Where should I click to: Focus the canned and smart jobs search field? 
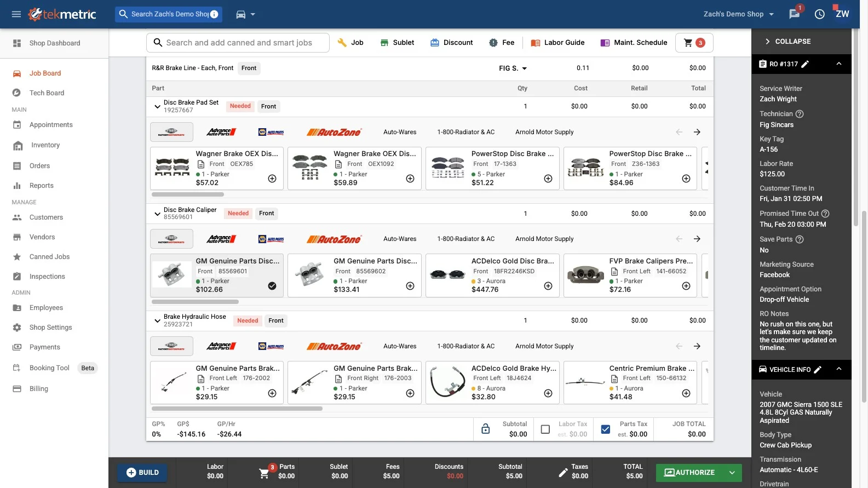pos(238,43)
